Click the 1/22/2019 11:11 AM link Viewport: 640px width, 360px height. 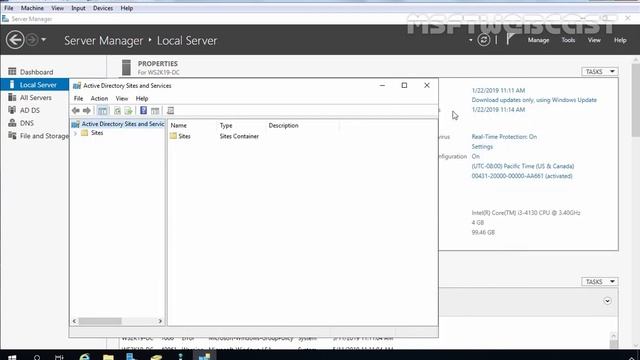click(x=498, y=91)
